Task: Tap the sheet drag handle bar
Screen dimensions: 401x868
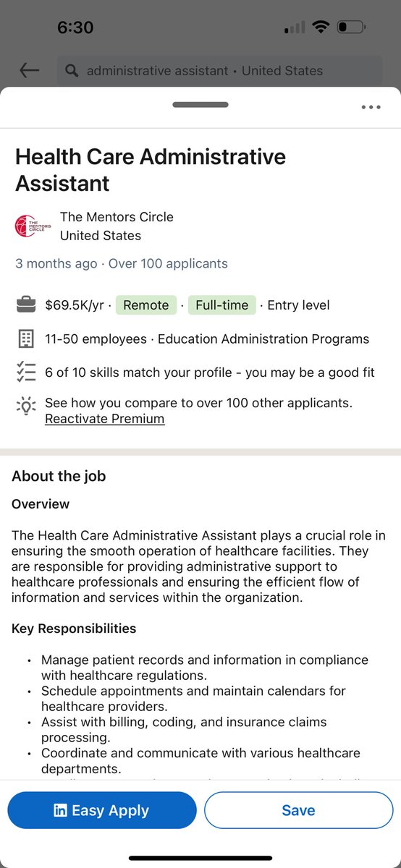Action: pyautogui.click(x=200, y=105)
